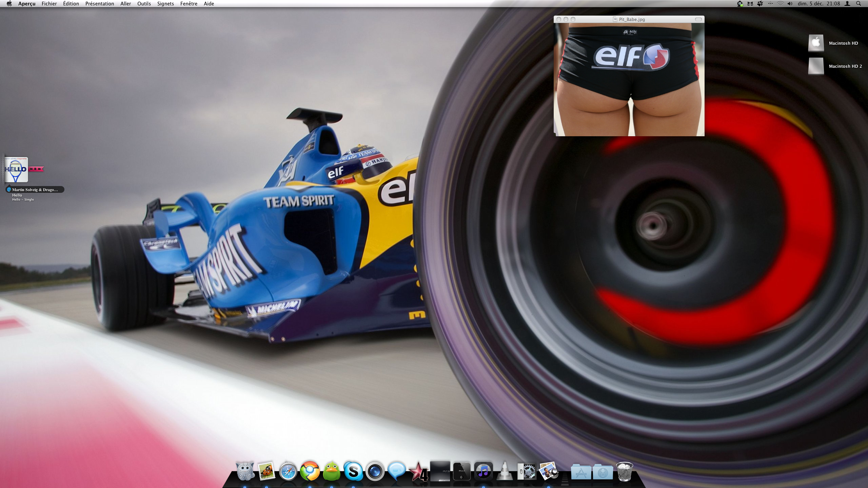Viewport: 868px width, 488px height.
Task: Click the date and time in menu bar
Action: [819, 4]
